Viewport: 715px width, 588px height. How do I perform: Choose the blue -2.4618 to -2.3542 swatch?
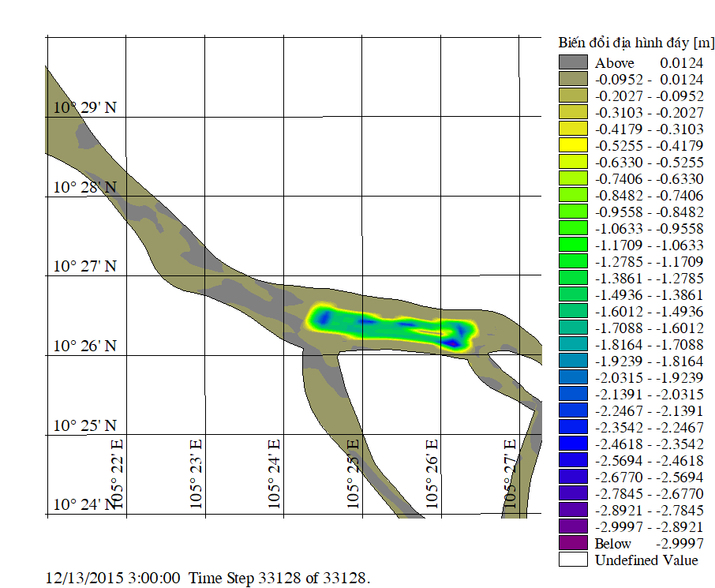tap(573, 444)
